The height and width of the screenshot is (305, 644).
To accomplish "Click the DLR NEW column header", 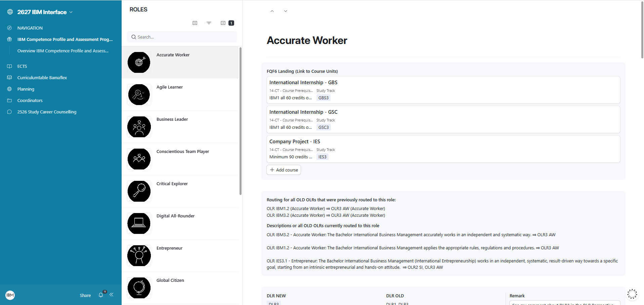I will click(276, 296).
